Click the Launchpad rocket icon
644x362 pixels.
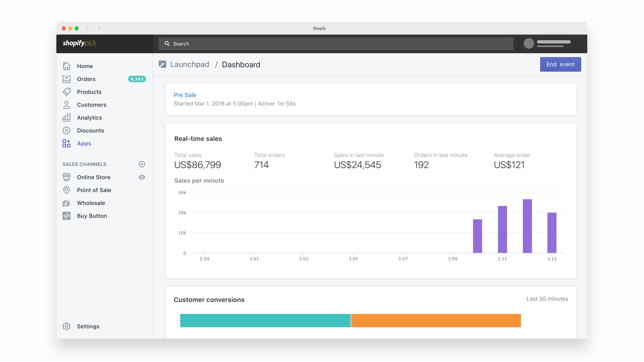(162, 64)
